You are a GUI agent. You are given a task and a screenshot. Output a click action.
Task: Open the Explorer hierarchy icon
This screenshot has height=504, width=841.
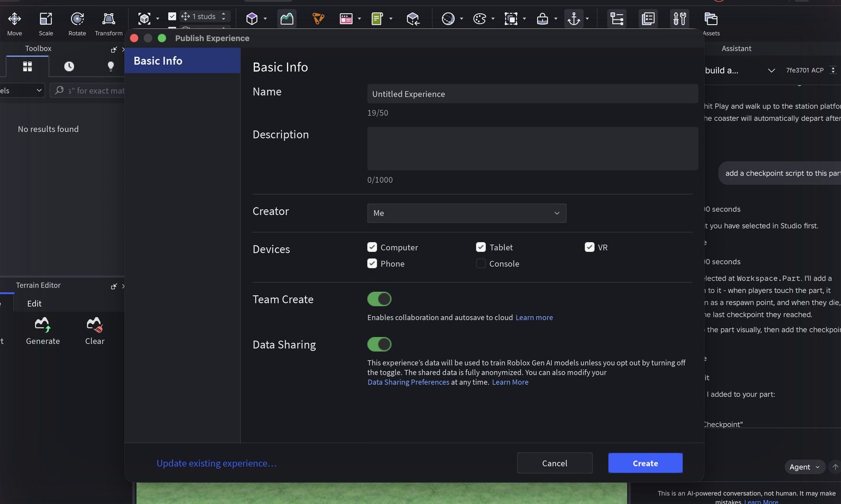click(617, 19)
